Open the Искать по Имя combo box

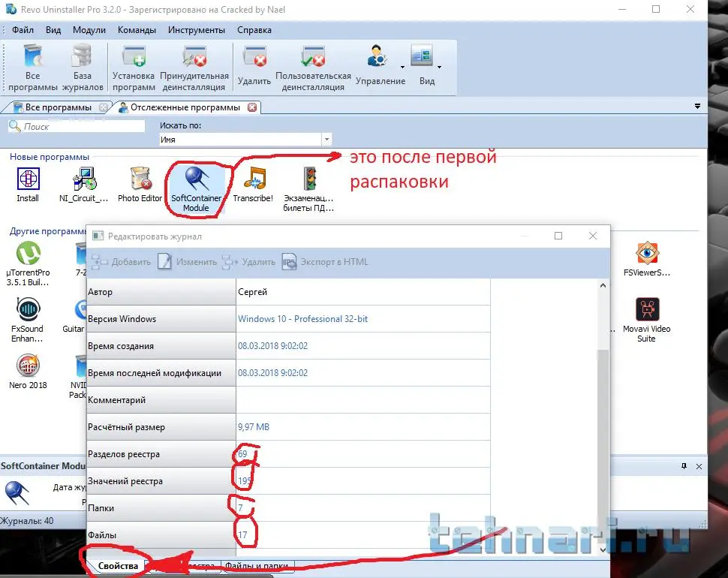(x=245, y=140)
